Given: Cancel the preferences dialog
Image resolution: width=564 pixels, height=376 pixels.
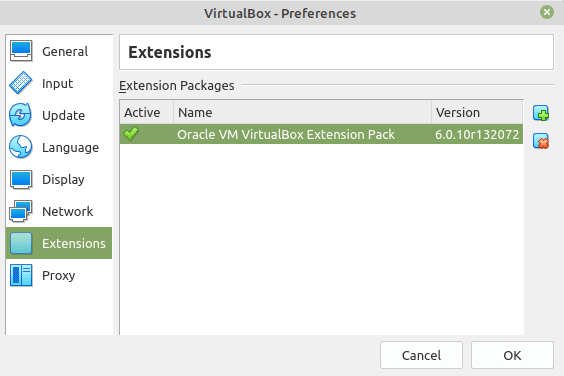Looking at the screenshot, I should tap(421, 355).
